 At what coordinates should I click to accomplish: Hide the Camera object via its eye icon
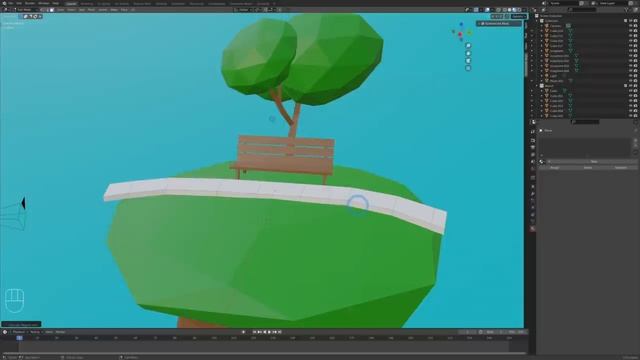coord(631,26)
